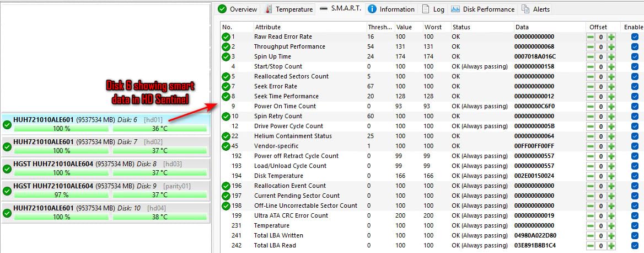Disable the checkbox for Start/Stop Count
Viewport: 644px width, 253px height.
click(x=635, y=67)
